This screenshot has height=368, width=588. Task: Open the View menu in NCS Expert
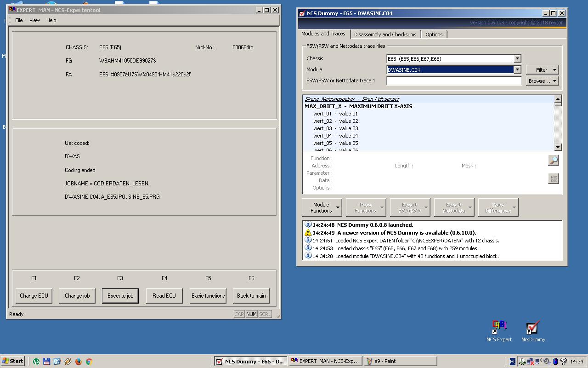click(34, 20)
